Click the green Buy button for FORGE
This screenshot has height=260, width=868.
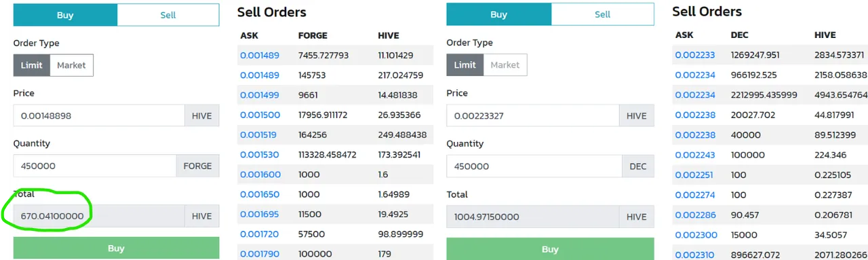pyautogui.click(x=116, y=248)
